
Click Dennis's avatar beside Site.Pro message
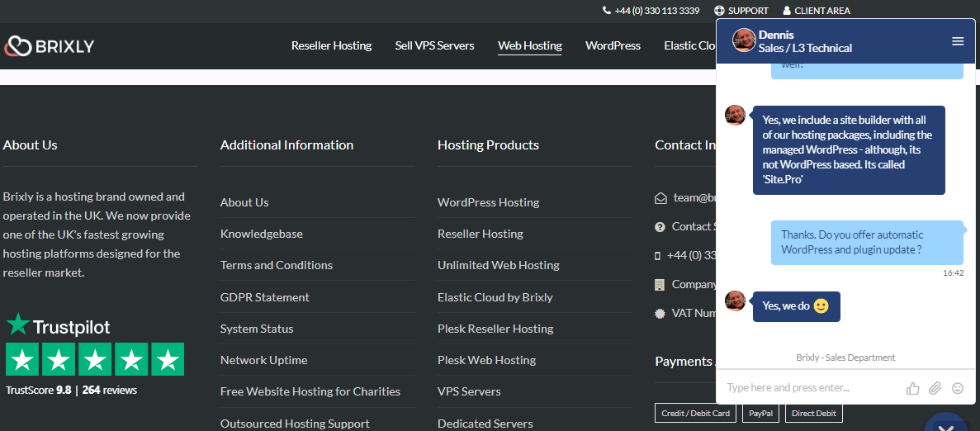point(735,115)
